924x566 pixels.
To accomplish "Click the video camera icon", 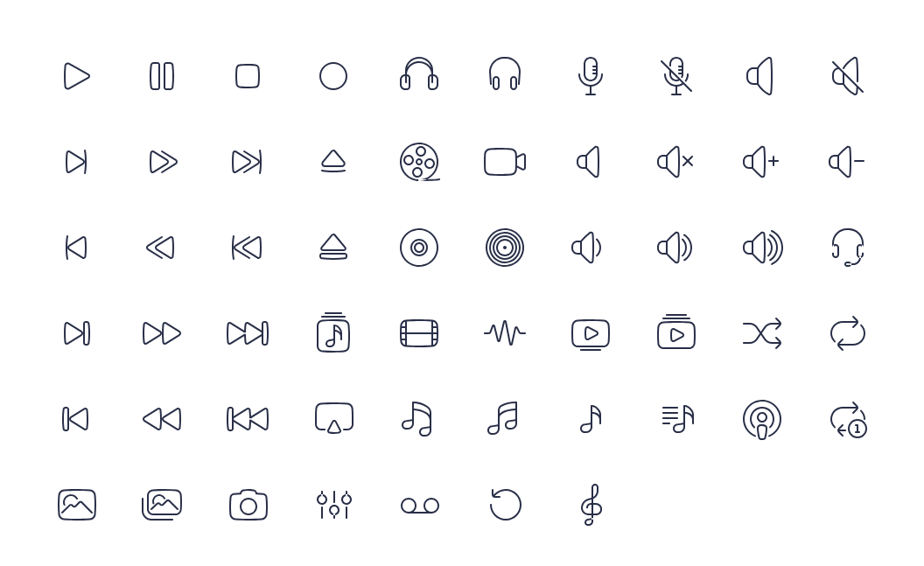I will pyautogui.click(x=505, y=162).
